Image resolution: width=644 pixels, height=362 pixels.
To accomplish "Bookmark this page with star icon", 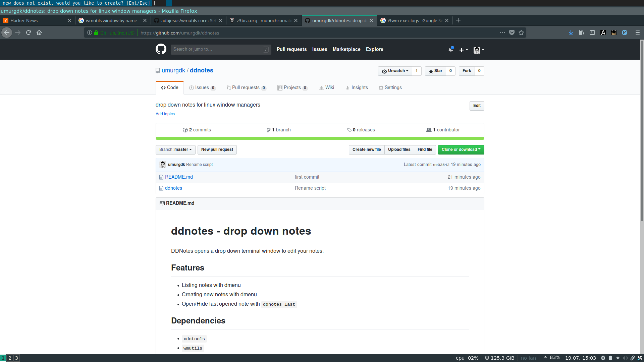I will point(521,33).
